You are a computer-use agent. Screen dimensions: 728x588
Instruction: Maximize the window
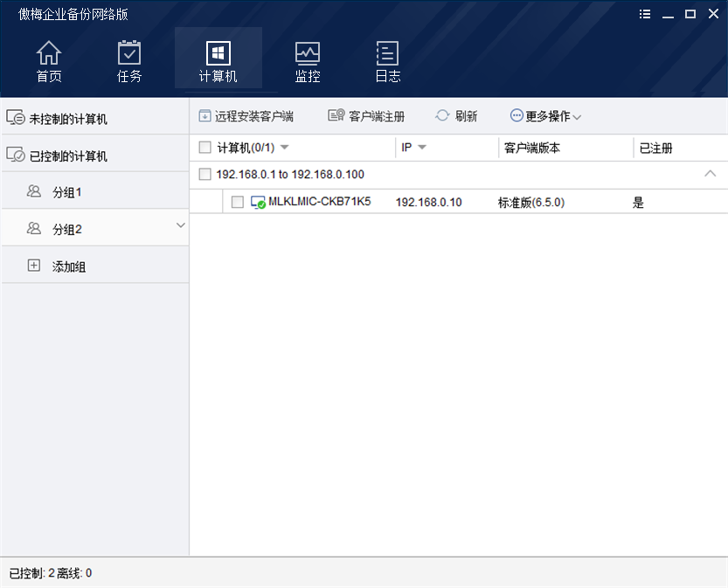tap(690, 14)
